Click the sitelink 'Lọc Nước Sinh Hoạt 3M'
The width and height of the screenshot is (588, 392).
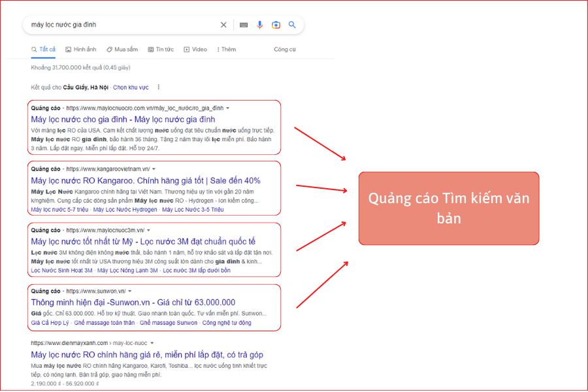coord(61,270)
